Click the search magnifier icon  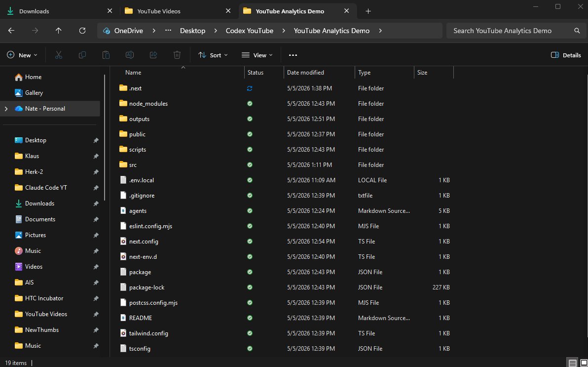point(577,31)
